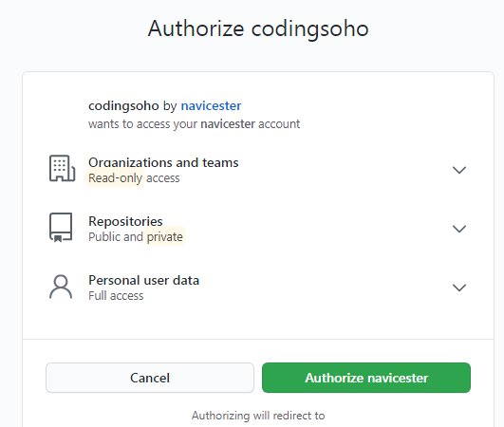The height and width of the screenshot is (427, 504).
Task: Click the Authorize codingsoho page title
Action: (x=258, y=28)
